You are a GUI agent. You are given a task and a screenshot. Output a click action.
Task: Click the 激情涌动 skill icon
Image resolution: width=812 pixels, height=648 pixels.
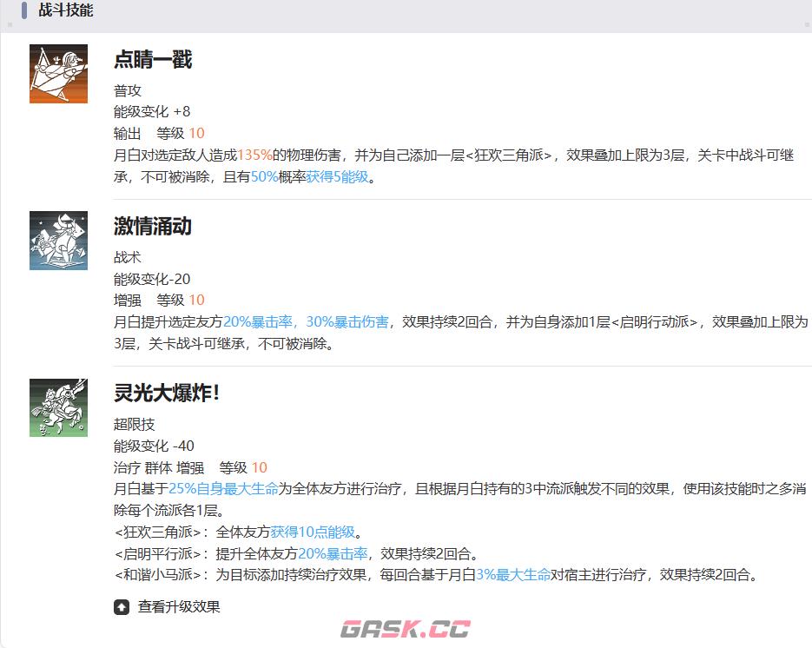[x=58, y=241]
